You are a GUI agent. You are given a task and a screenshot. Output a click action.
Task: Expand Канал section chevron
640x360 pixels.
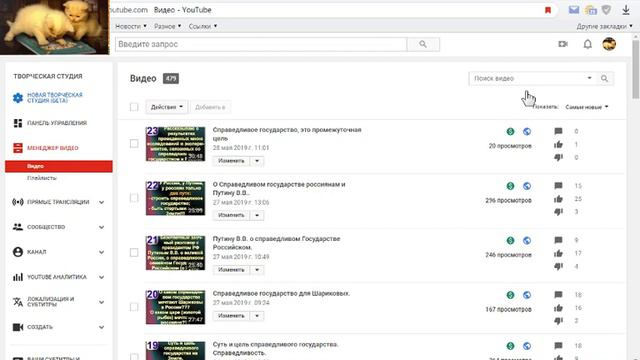(102, 252)
